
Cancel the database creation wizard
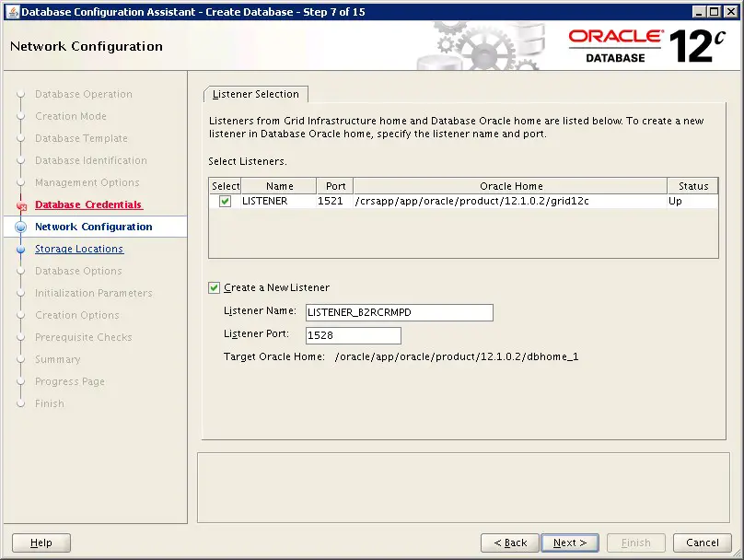point(703,542)
